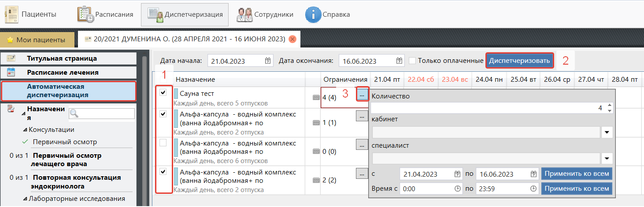
Task: Select Титульная страница in sidebar
Action: pyautogui.click(x=62, y=58)
